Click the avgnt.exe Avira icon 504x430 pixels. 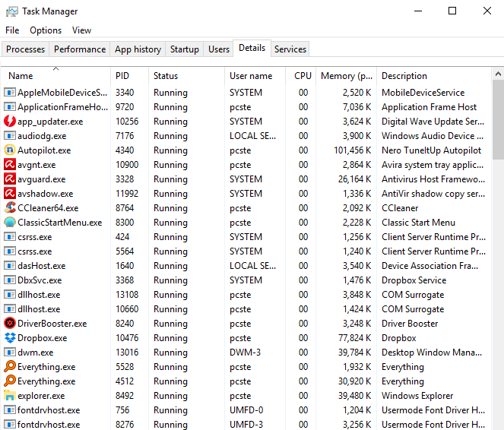10,165
